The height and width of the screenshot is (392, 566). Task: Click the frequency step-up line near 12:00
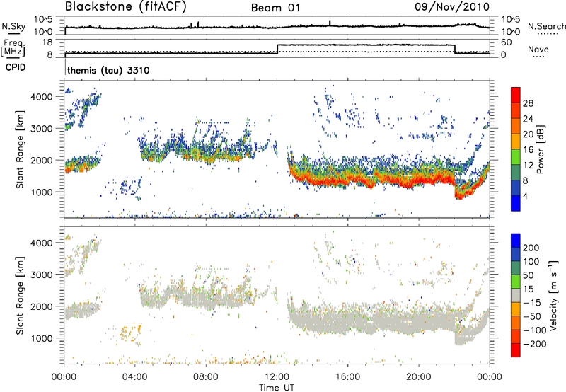coord(277,49)
